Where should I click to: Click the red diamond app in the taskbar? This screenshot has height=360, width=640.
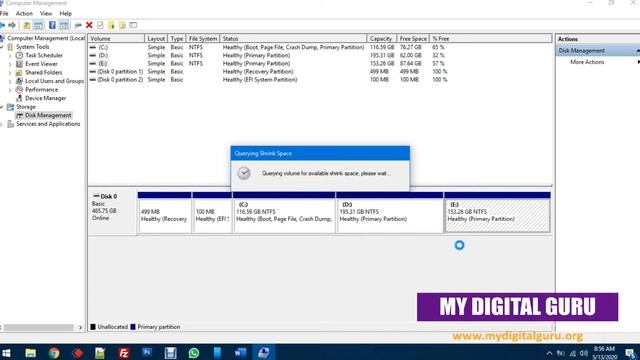[x=78, y=352]
